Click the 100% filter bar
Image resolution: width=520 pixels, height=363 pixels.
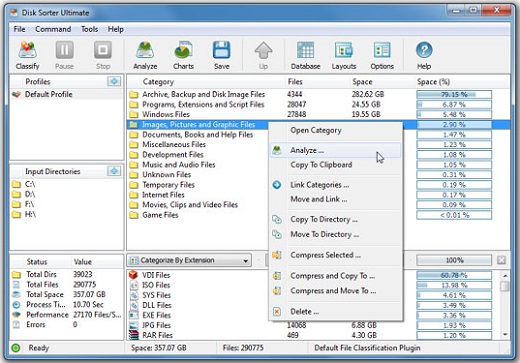(454, 260)
